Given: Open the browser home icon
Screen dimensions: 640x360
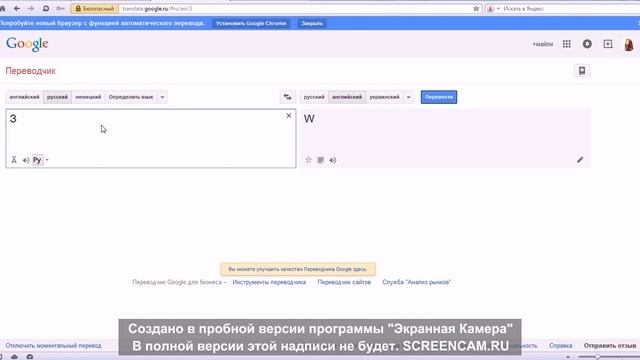Looking at the screenshot, I should [x=2, y=8].
